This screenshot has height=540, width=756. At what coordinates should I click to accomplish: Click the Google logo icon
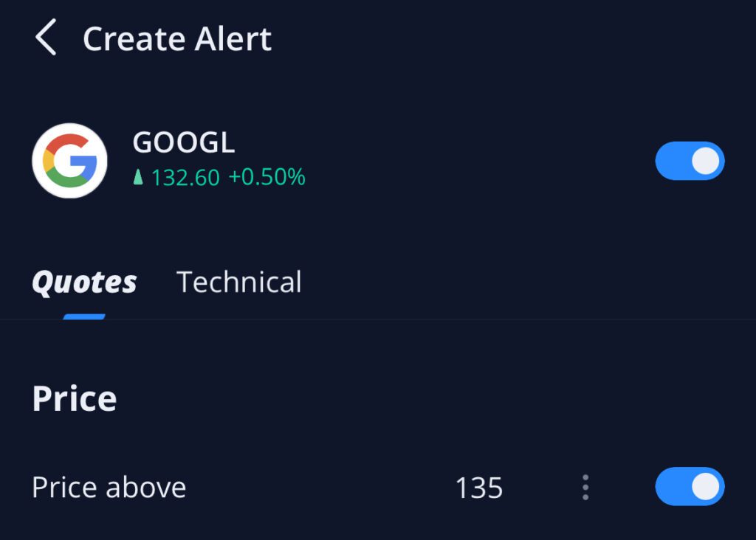pyautogui.click(x=69, y=161)
